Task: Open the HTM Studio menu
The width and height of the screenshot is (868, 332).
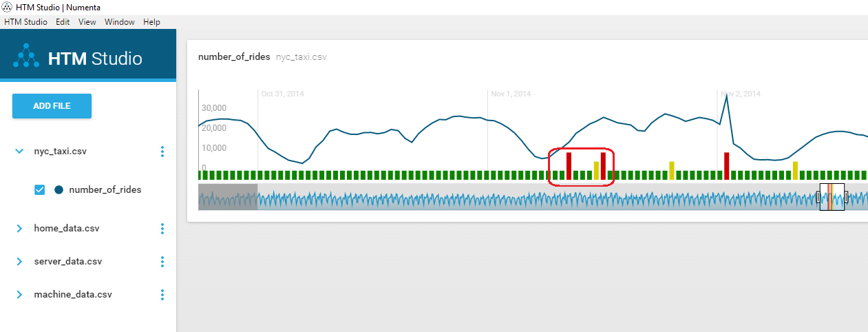Action: tap(25, 22)
